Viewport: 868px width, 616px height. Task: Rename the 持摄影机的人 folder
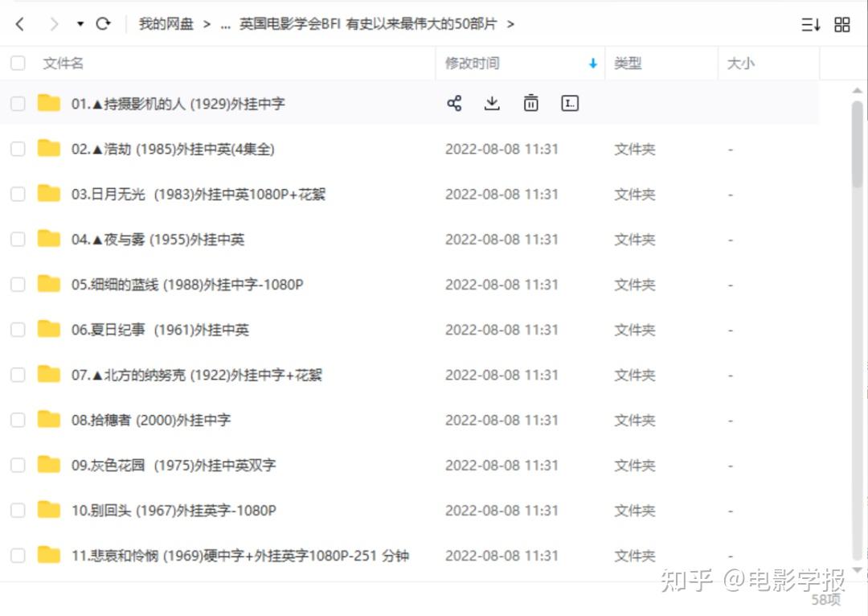(570, 104)
